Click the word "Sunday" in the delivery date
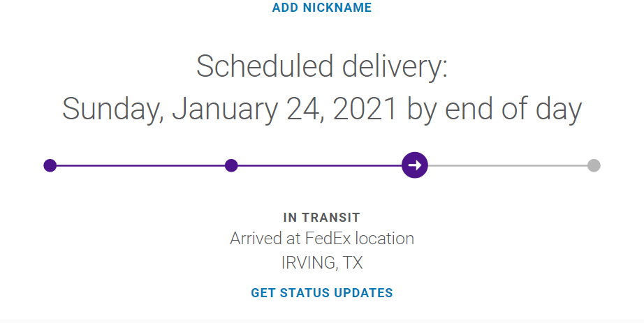The image size is (644, 323). click(112, 110)
